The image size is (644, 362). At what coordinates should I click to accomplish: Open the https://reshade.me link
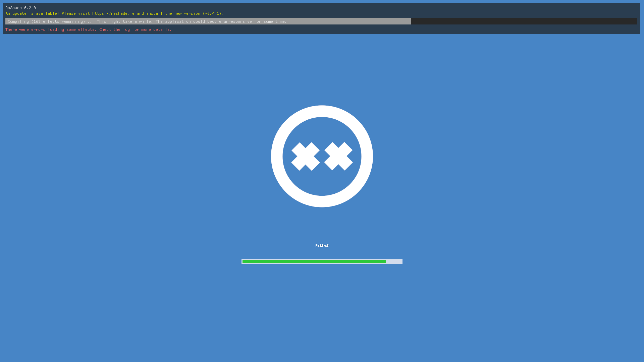[x=113, y=13]
